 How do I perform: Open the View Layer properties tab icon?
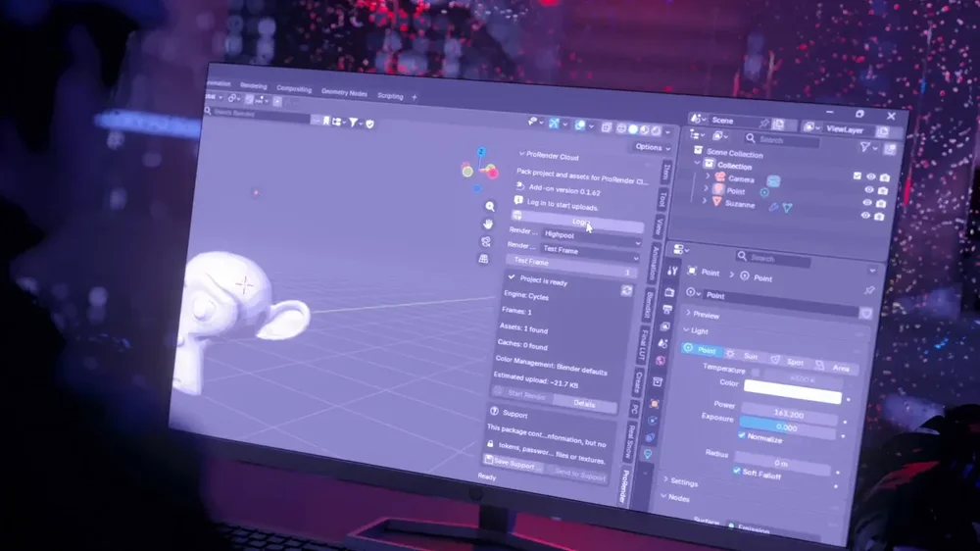[x=665, y=326]
